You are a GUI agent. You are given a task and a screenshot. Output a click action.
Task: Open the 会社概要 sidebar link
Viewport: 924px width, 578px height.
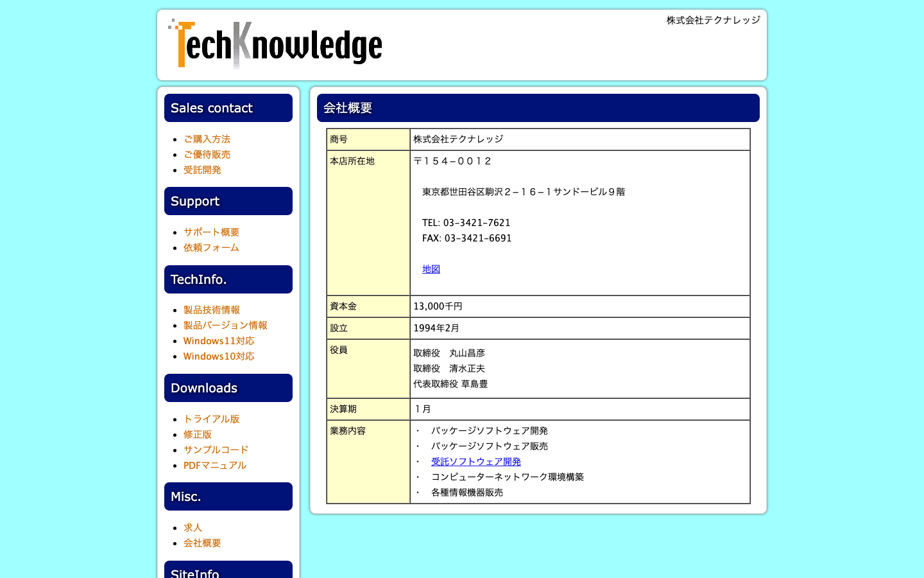coord(202,543)
